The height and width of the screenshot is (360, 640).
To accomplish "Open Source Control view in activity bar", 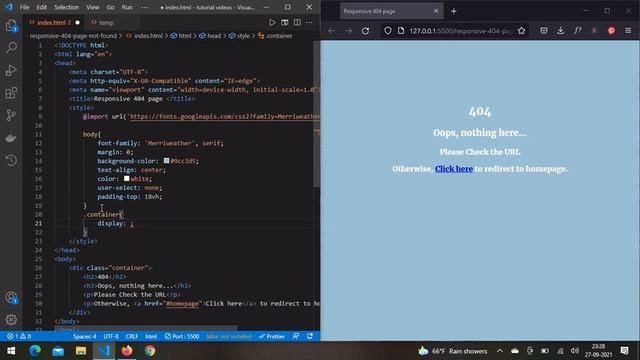I will (x=11, y=116).
